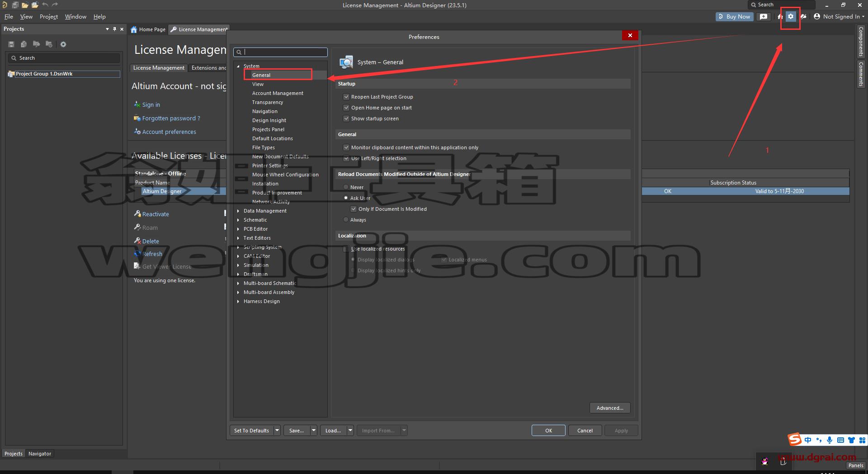
Task: Open the Extensions and Updates tab
Action: tap(208, 68)
